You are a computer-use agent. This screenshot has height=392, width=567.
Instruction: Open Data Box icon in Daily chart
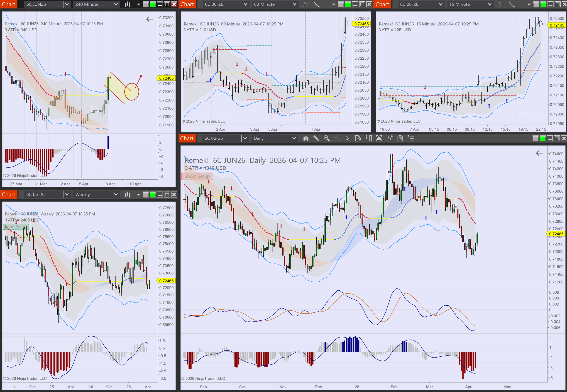pyautogui.click(x=358, y=139)
